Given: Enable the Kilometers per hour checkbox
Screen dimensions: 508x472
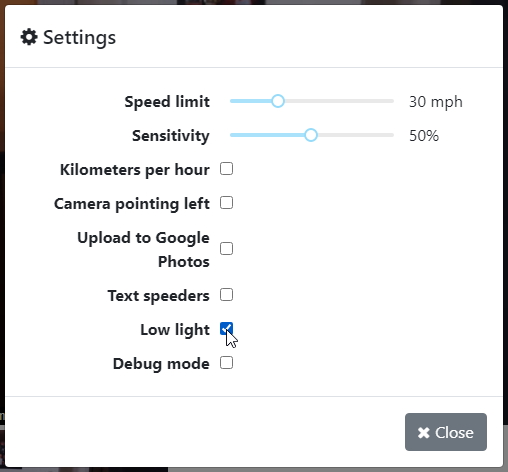Looking at the screenshot, I should [226, 169].
